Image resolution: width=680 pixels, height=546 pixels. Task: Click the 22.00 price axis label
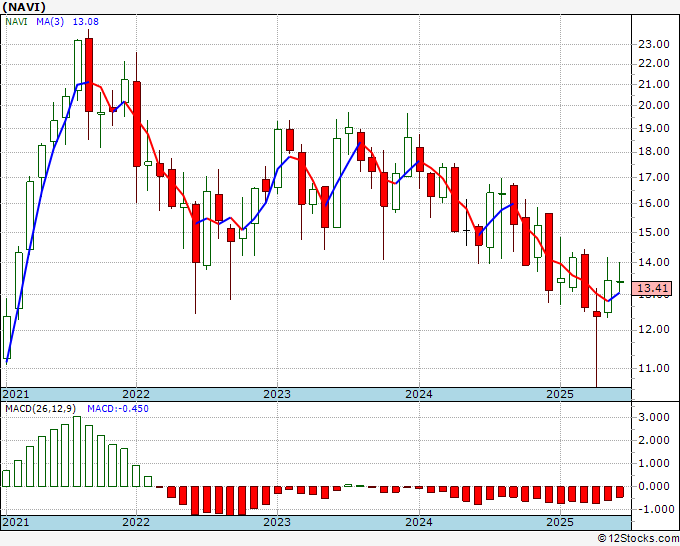(654, 64)
